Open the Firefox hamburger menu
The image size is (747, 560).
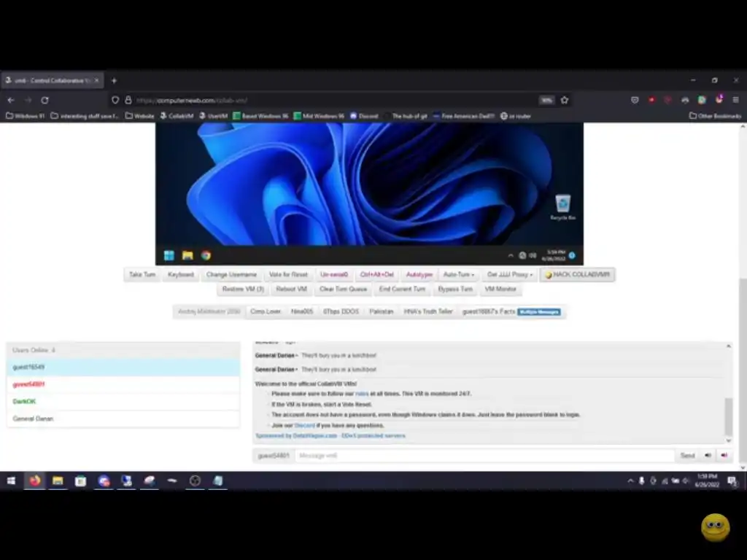[735, 99]
